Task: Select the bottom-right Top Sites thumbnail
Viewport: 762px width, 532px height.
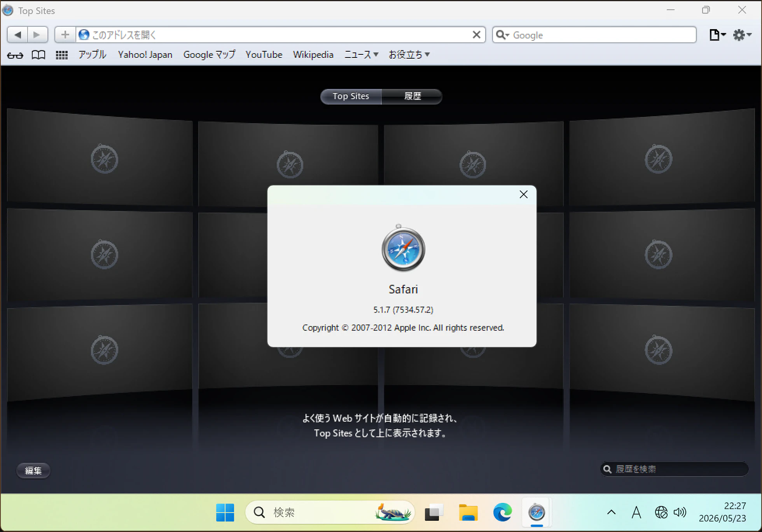Action: click(662, 352)
